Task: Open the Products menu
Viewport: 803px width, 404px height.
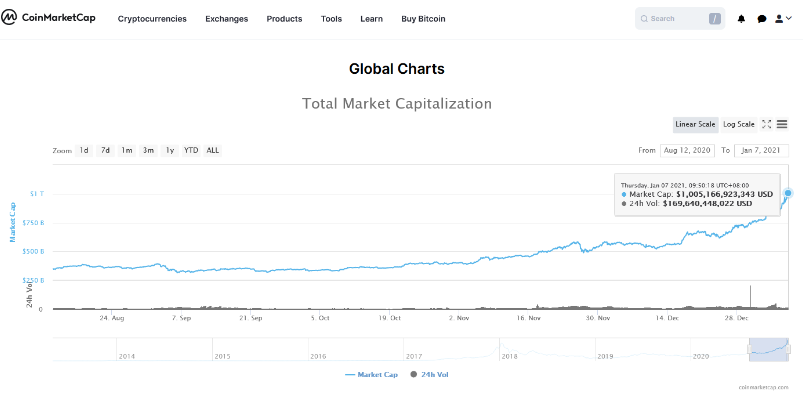Action: tap(284, 19)
